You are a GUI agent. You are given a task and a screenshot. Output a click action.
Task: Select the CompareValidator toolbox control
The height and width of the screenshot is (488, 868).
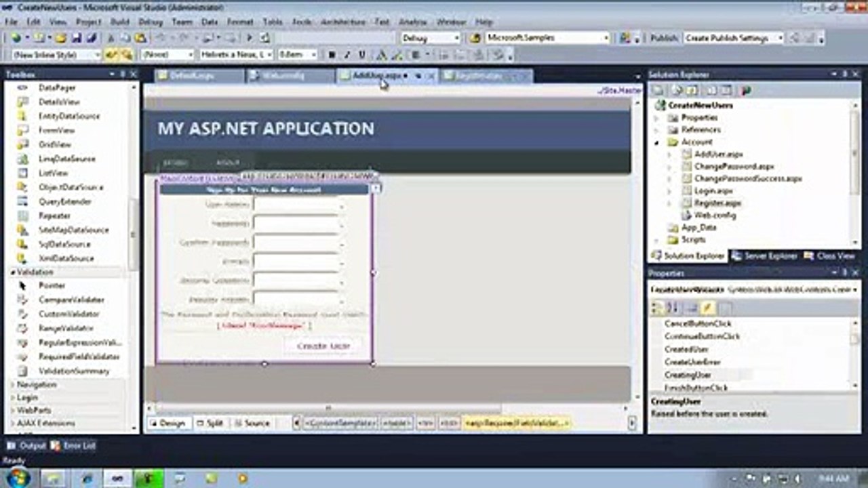tap(71, 300)
